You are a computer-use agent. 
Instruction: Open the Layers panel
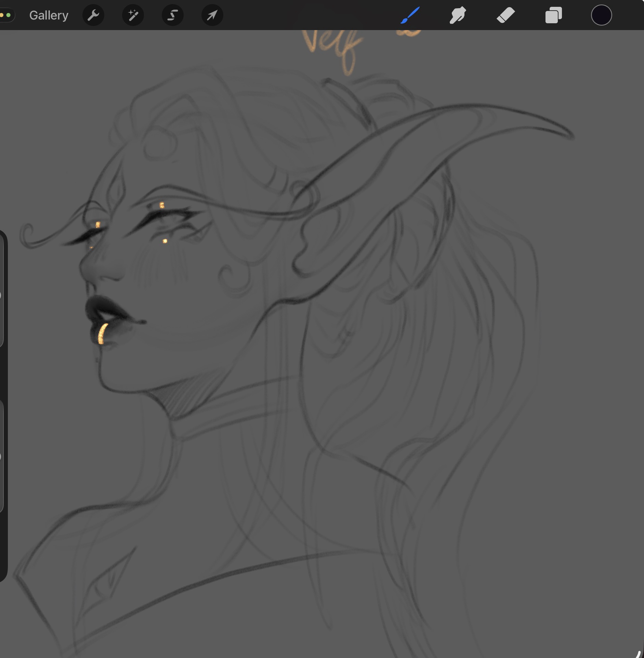[553, 15]
